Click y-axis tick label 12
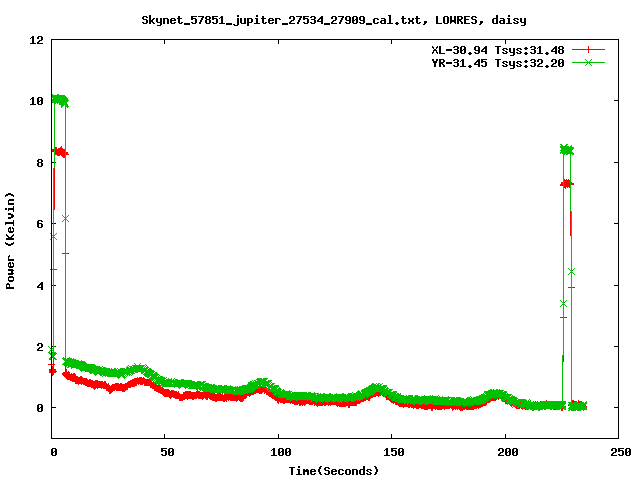This screenshot has width=640, height=480. click(36, 40)
